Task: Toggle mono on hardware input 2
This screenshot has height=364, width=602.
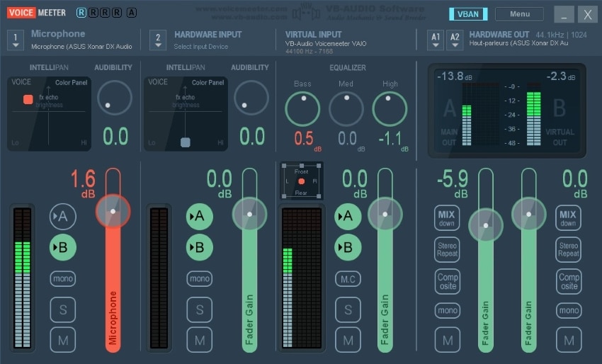Action: (200, 278)
